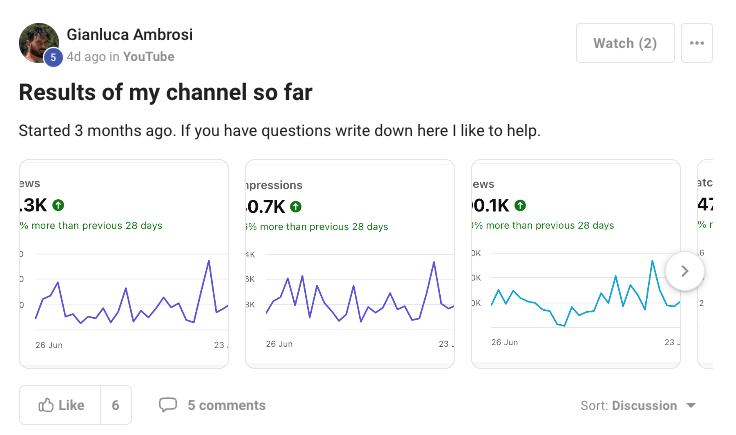Click Gianluca Ambrosi's profile avatar
This screenshot has width=736, height=435.
(x=38, y=42)
